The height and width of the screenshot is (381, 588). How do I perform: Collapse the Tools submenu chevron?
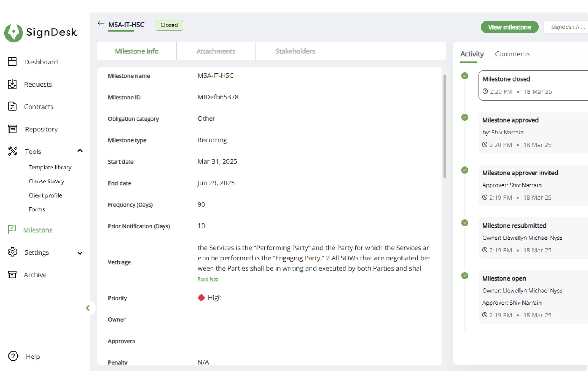80,151
